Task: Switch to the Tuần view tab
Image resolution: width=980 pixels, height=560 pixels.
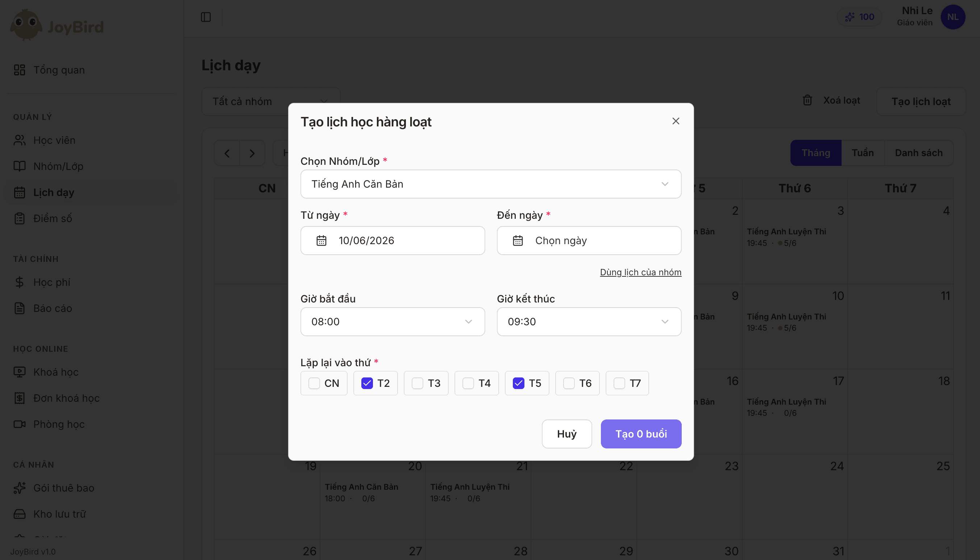Action: tap(863, 153)
